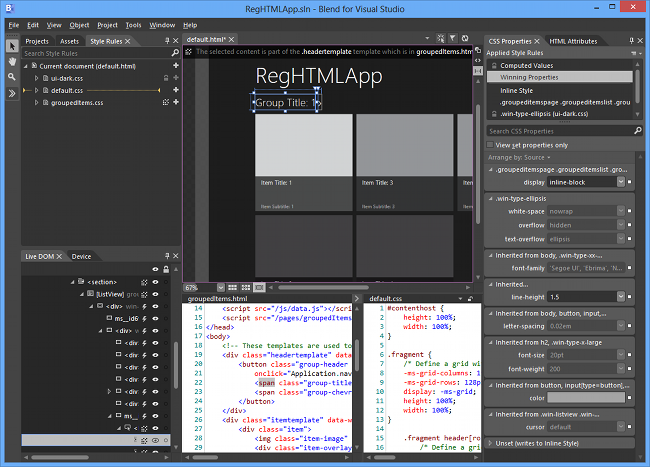Expand the groupedItems.css tree node

point(36,102)
